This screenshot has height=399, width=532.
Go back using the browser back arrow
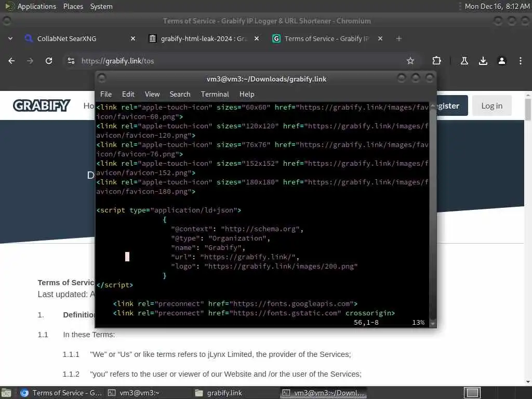(11, 61)
